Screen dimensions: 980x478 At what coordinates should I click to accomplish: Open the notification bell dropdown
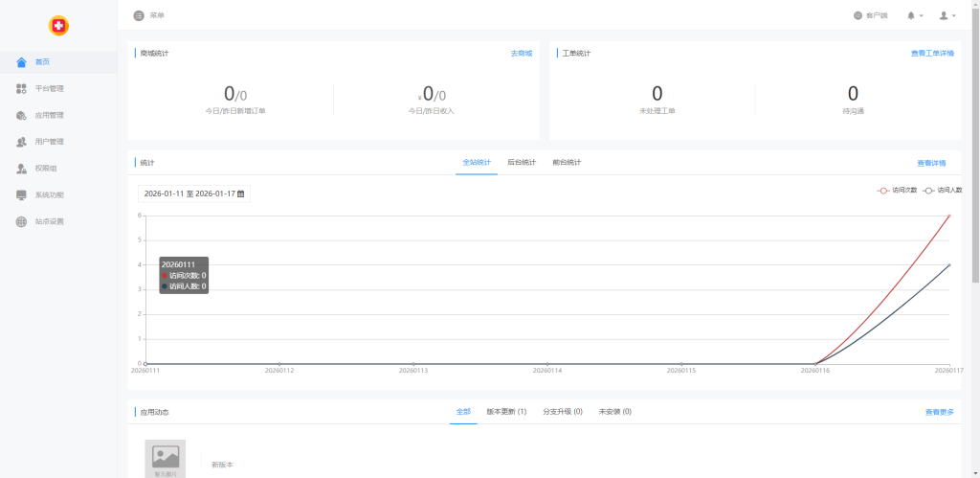pyautogui.click(x=914, y=15)
